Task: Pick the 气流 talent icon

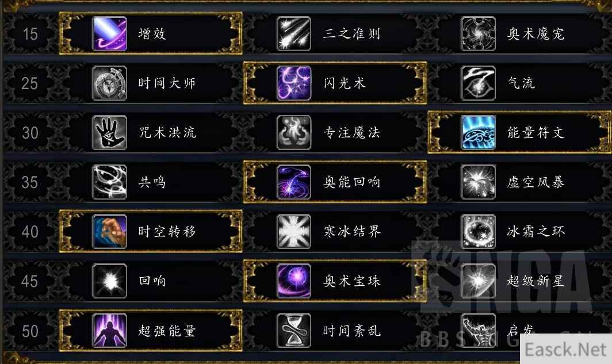Action: click(478, 83)
